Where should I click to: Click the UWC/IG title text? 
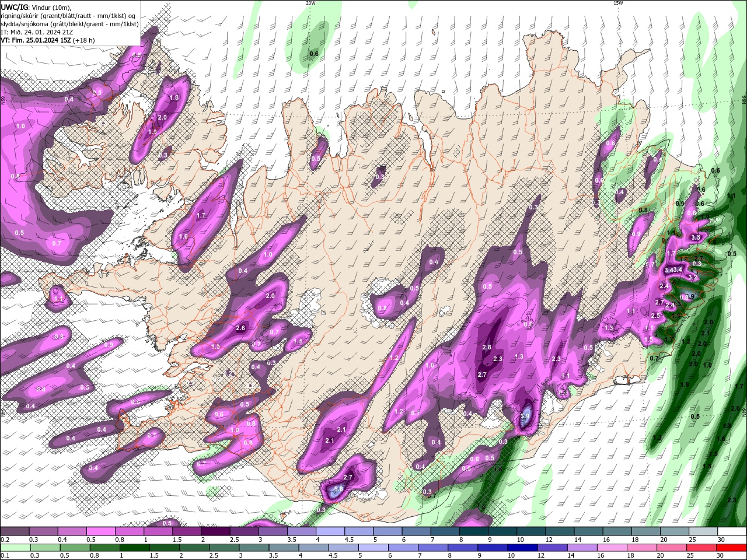[14, 6]
